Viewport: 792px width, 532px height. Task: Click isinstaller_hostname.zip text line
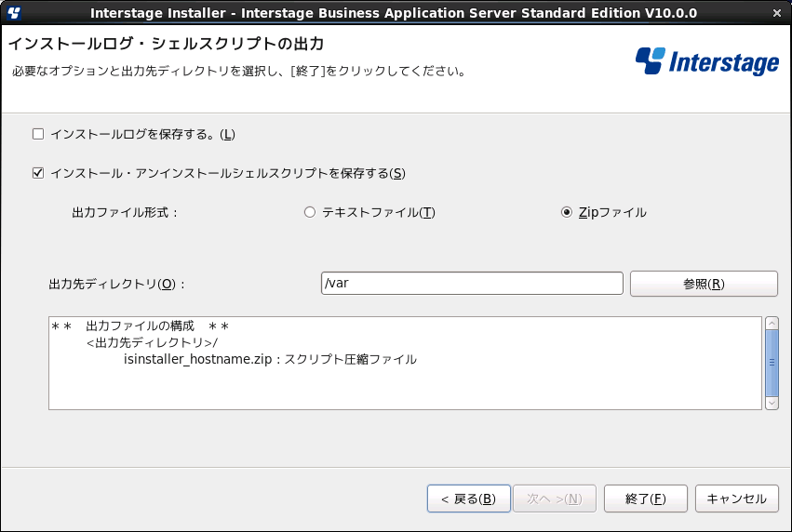pyautogui.click(x=270, y=359)
